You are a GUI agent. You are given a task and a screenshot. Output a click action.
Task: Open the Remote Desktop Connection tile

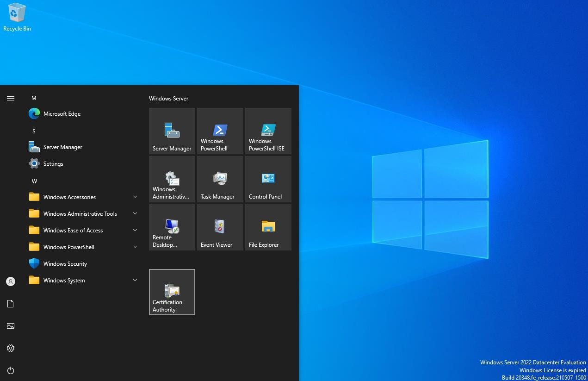[172, 227]
